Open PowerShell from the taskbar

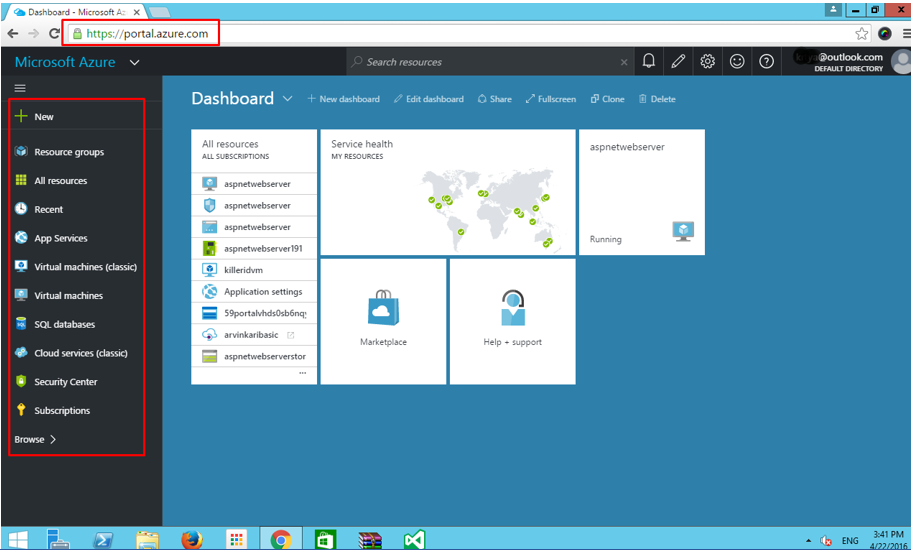[x=103, y=541]
